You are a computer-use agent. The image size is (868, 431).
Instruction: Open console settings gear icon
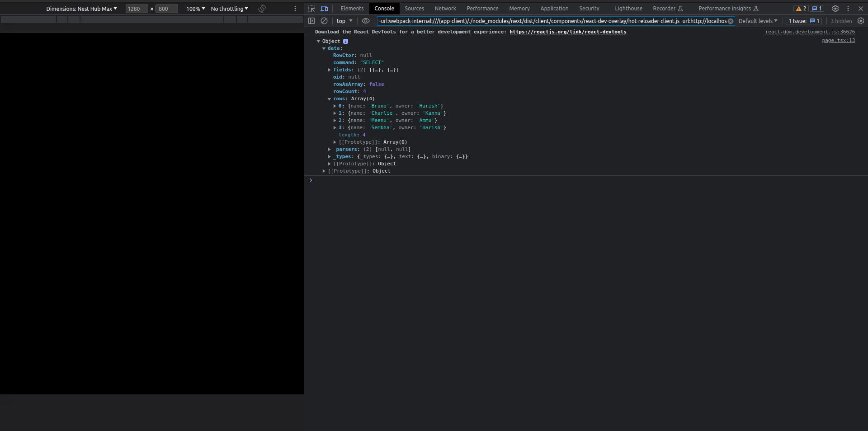[x=861, y=21]
